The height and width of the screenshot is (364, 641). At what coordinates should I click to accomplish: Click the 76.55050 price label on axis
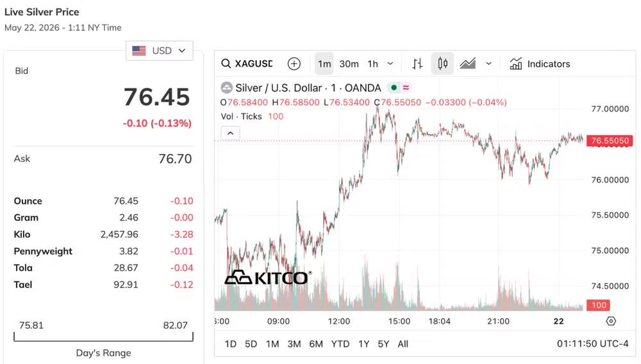(610, 141)
